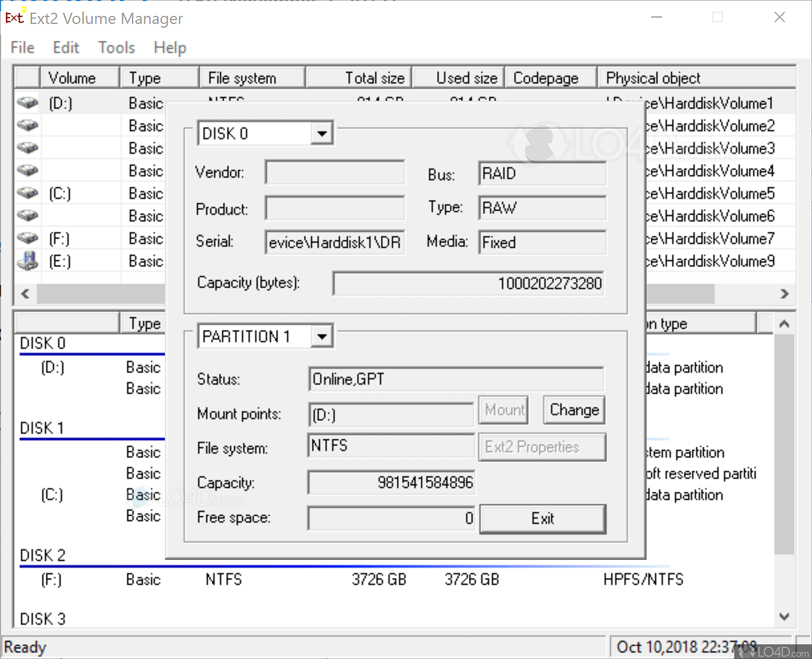812x659 pixels.
Task: Open the Tools menu
Action: pyautogui.click(x=117, y=48)
